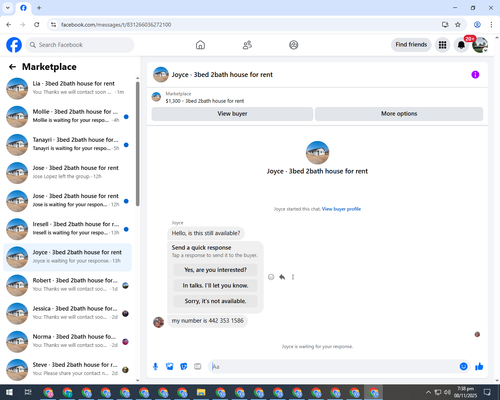Reply to the message using the reply arrow
This screenshot has width=500, height=400.
coord(282,277)
